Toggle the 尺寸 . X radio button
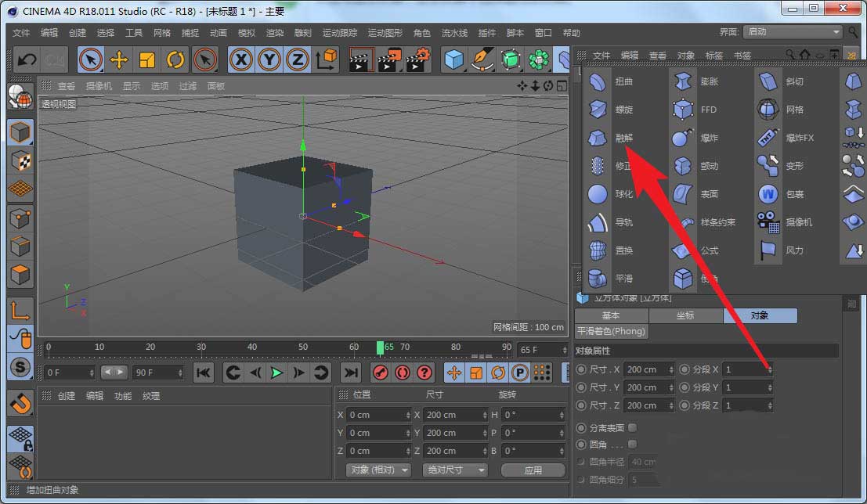867x504 pixels. (581, 369)
